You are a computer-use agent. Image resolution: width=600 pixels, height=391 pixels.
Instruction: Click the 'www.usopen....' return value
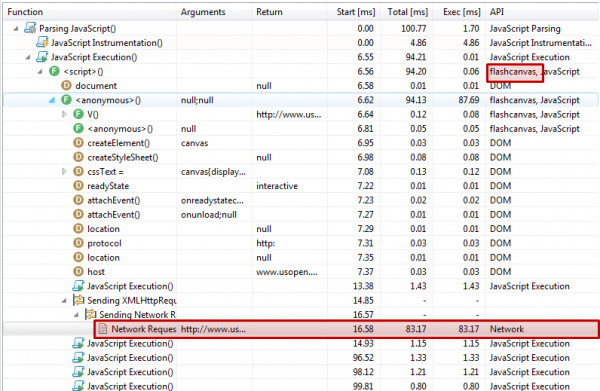pyautogui.click(x=287, y=272)
